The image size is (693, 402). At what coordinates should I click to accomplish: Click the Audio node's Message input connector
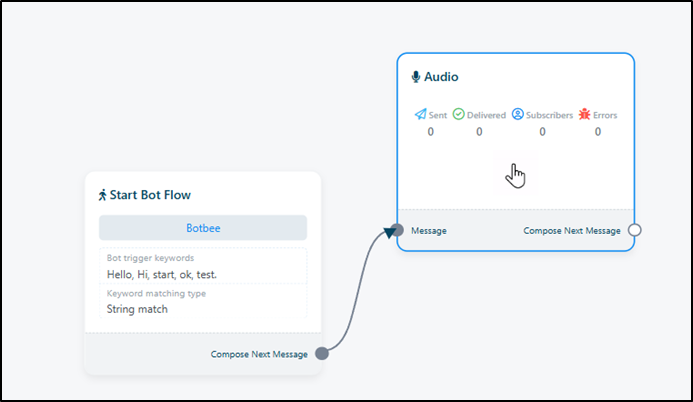397,230
